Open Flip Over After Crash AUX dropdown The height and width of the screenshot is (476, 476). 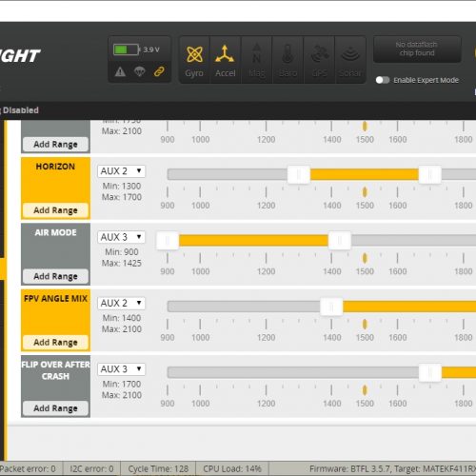[x=121, y=369]
